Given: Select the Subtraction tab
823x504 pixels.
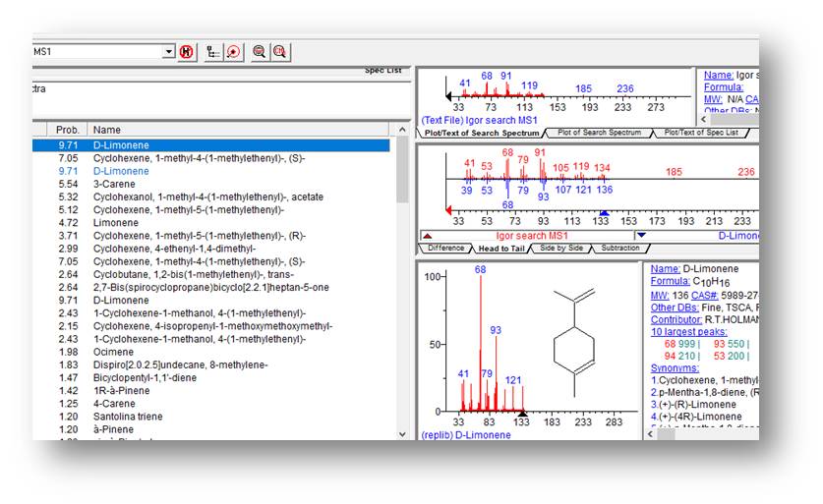Looking at the screenshot, I should (620, 248).
